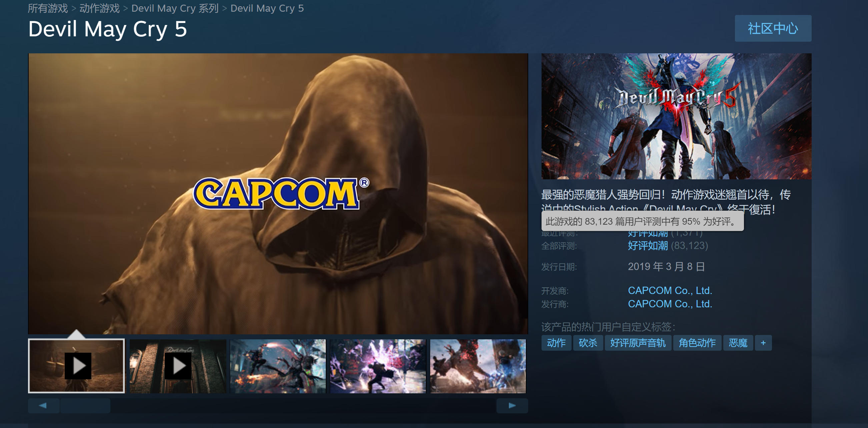868x428 pixels.
Task: Click the thumbnail strip scrollbar handle
Action: pyautogui.click(x=85, y=405)
